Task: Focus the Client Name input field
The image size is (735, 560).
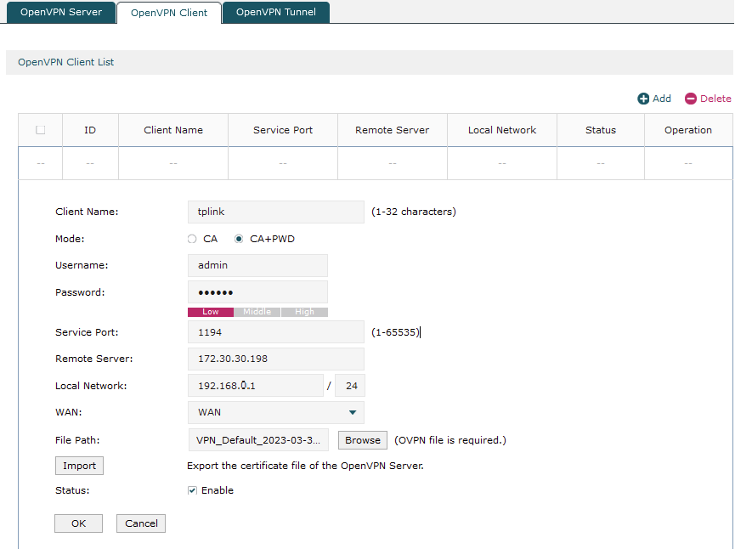Action: click(275, 212)
